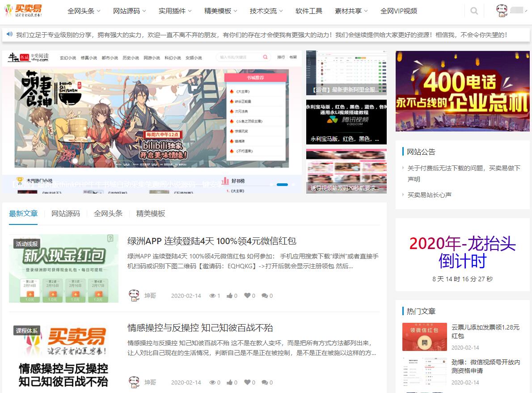This screenshot has width=532, height=393.
Task: Open hot article 云票儿添加发票领1.28元红包
Action: click(486, 332)
